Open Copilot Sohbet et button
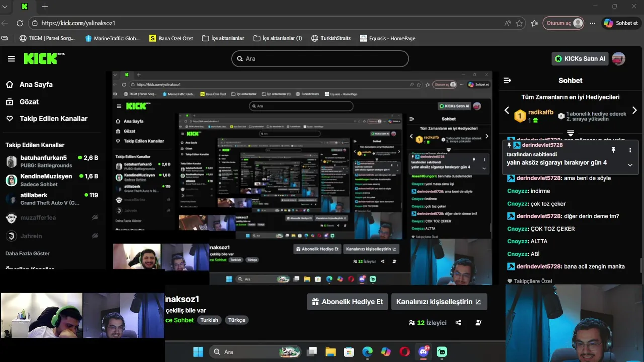The height and width of the screenshot is (362, 644). [x=621, y=23]
